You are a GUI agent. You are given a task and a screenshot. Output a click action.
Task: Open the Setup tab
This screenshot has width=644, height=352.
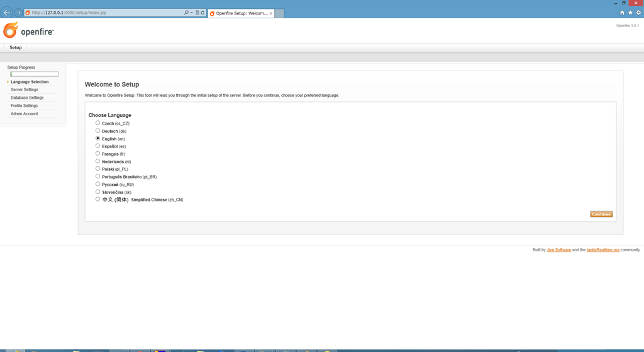[16, 47]
